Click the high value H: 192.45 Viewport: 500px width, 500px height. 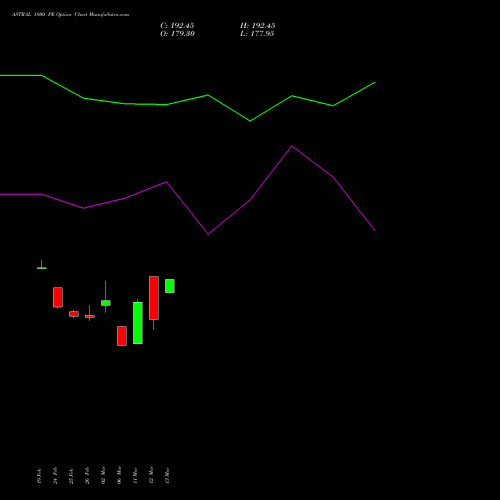257,26
